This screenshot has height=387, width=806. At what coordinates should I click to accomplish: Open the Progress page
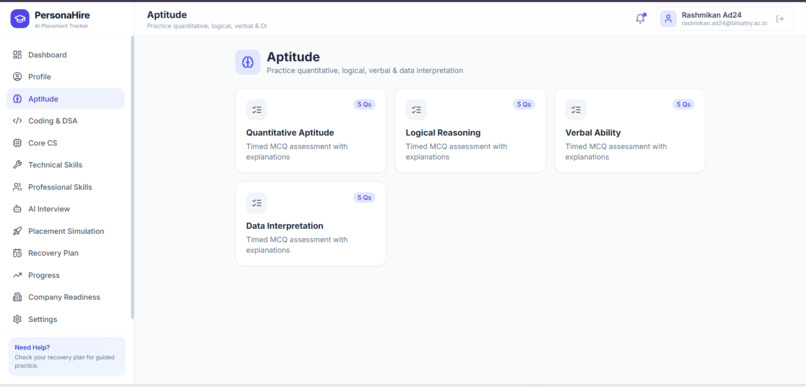(65, 275)
